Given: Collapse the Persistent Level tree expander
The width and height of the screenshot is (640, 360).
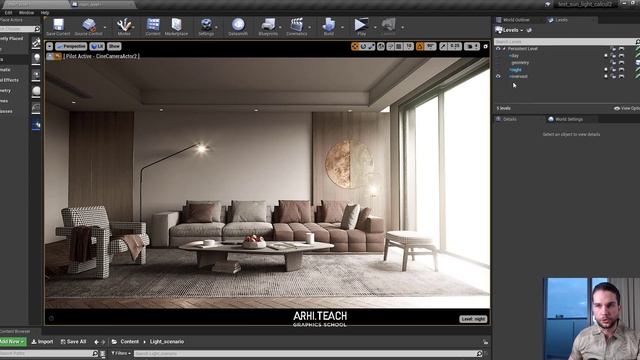Looking at the screenshot, I should [x=504, y=49].
